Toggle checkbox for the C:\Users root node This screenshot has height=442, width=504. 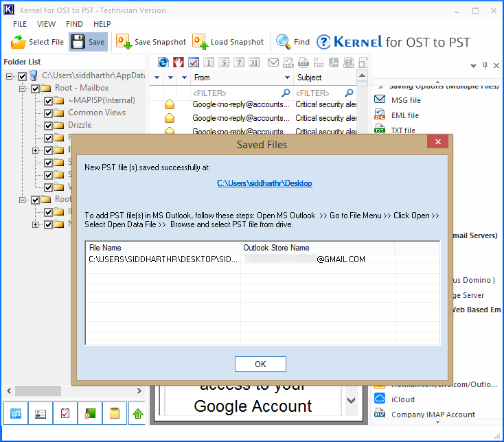(x=22, y=76)
